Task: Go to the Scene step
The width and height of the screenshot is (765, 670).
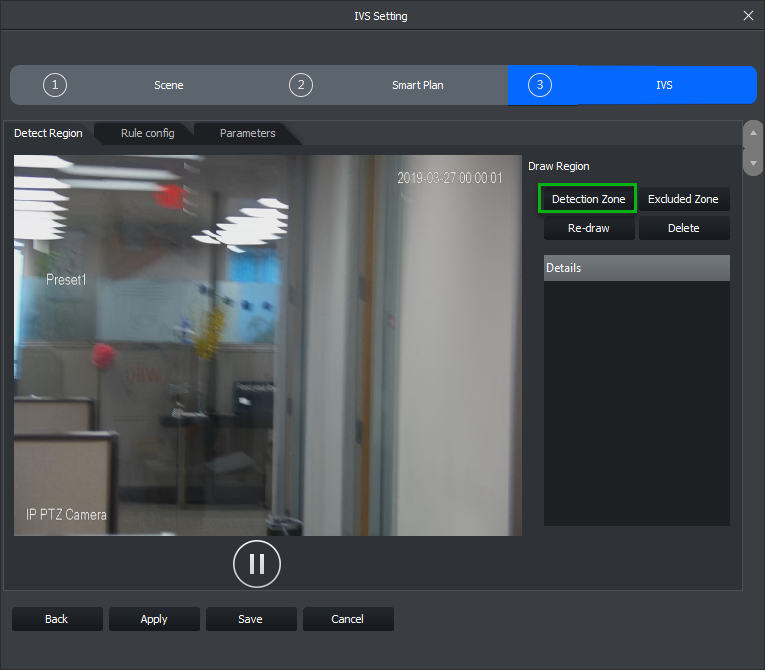Action: pyautogui.click(x=168, y=85)
